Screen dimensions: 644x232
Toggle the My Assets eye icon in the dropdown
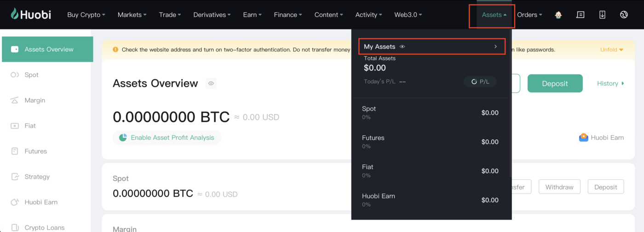coord(402,47)
